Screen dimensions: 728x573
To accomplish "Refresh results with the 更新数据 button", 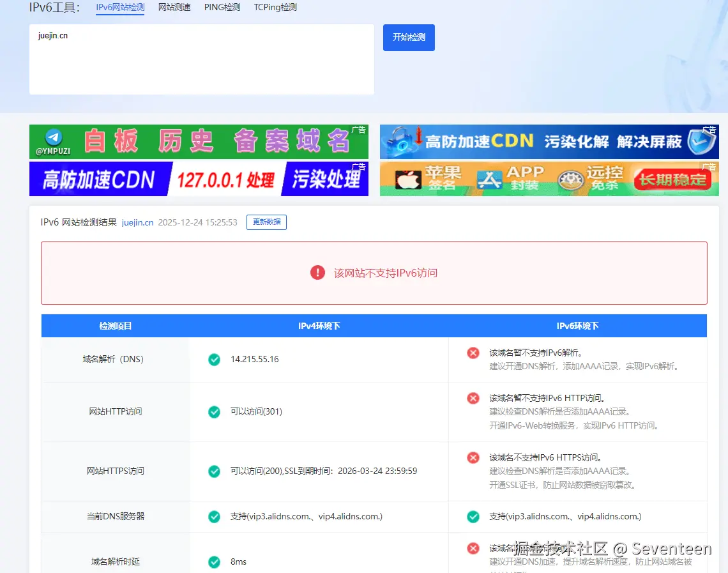I will pyautogui.click(x=266, y=222).
